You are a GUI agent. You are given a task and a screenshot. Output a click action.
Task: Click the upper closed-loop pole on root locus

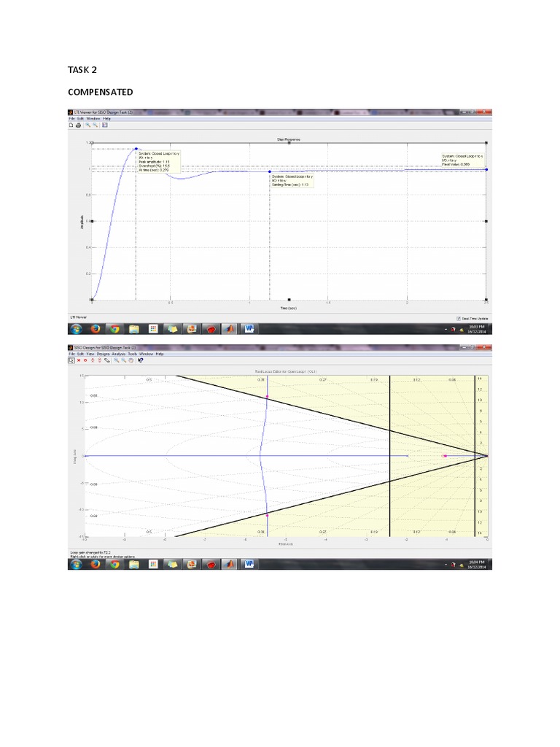pyautogui.click(x=267, y=396)
